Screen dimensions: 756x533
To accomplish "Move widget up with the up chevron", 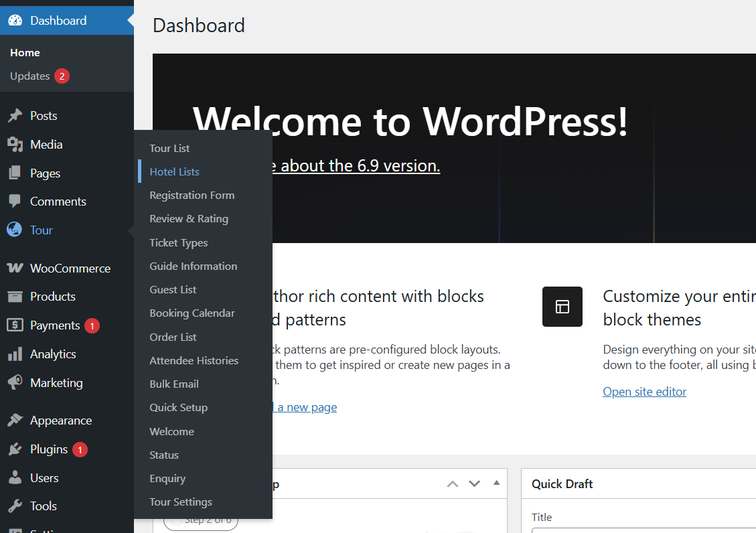I will pyautogui.click(x=453, y=483).
